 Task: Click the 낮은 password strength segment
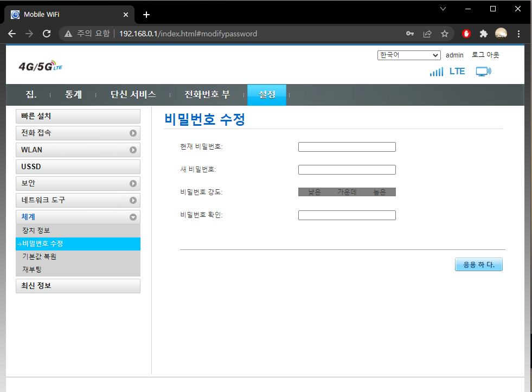(x=315, y=192)
